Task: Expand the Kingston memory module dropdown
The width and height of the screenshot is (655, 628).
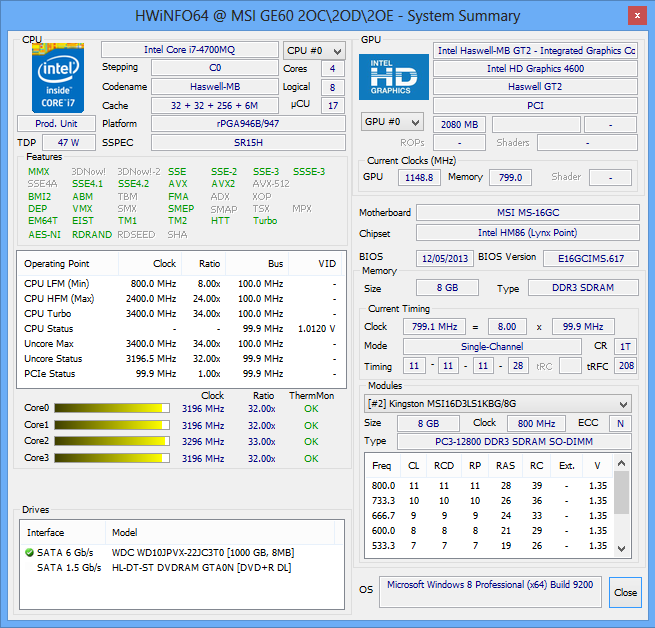Action: point(498,404)
